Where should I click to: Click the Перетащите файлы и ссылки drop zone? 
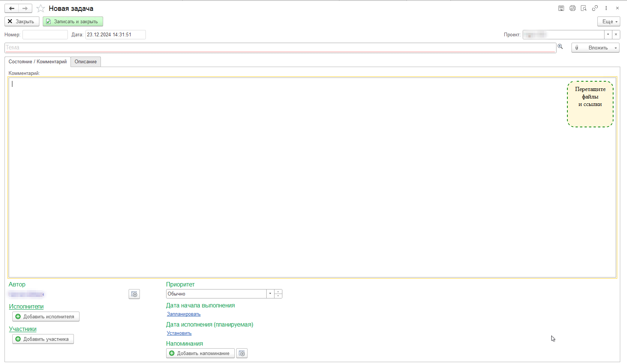click(590, 104)
